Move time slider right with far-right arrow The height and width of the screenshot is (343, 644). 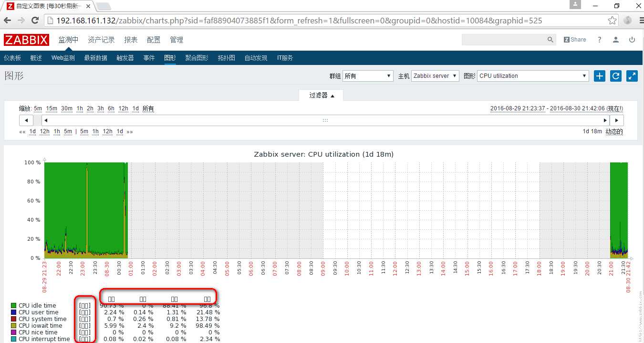pos(617,120)
